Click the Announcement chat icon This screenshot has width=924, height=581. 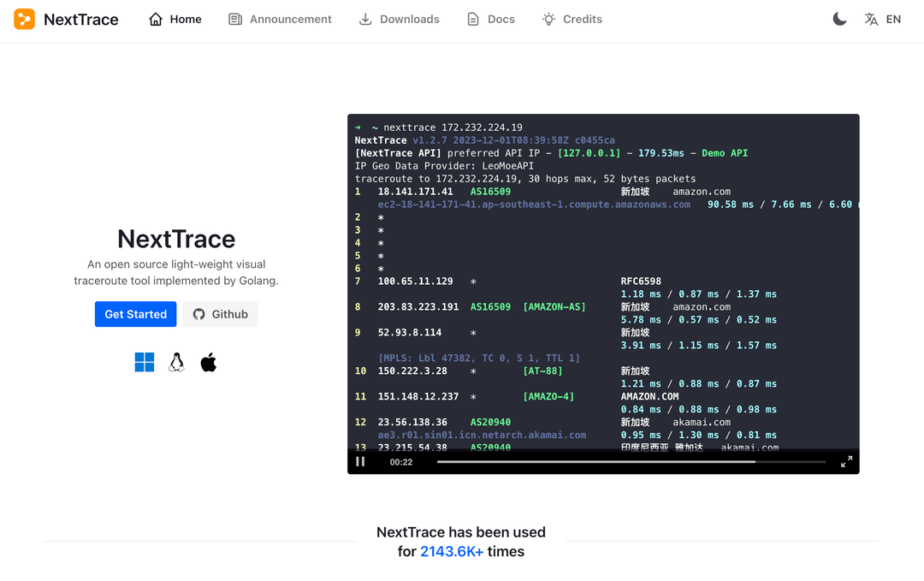pyautogui.click(x=234, y=19)
